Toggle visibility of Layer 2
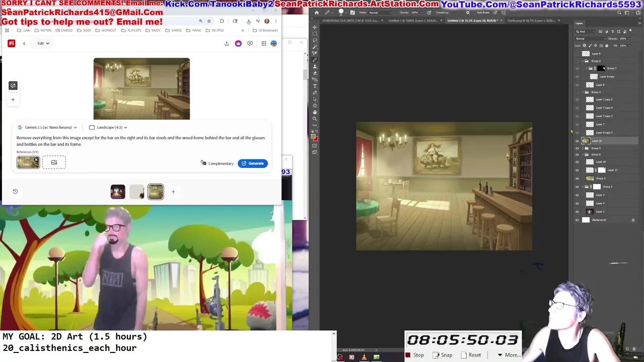 point(577,212)
